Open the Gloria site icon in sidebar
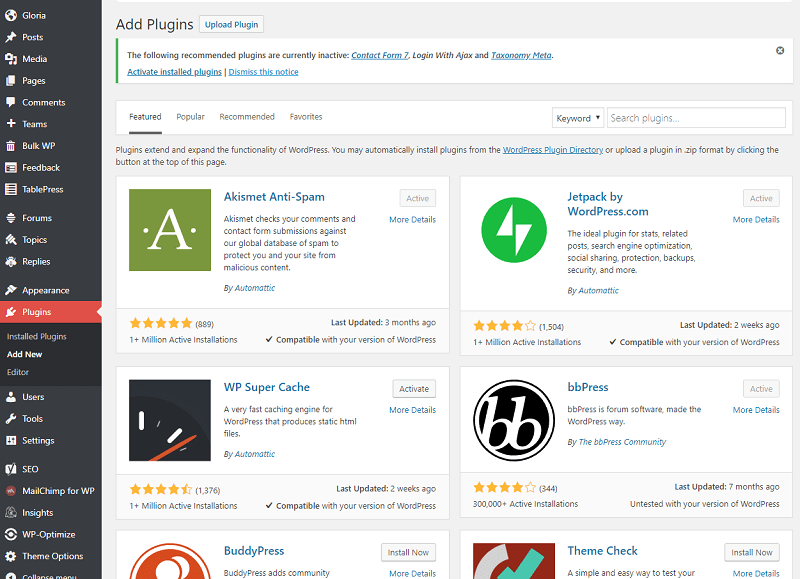800x579 pixels. point(11,15)
